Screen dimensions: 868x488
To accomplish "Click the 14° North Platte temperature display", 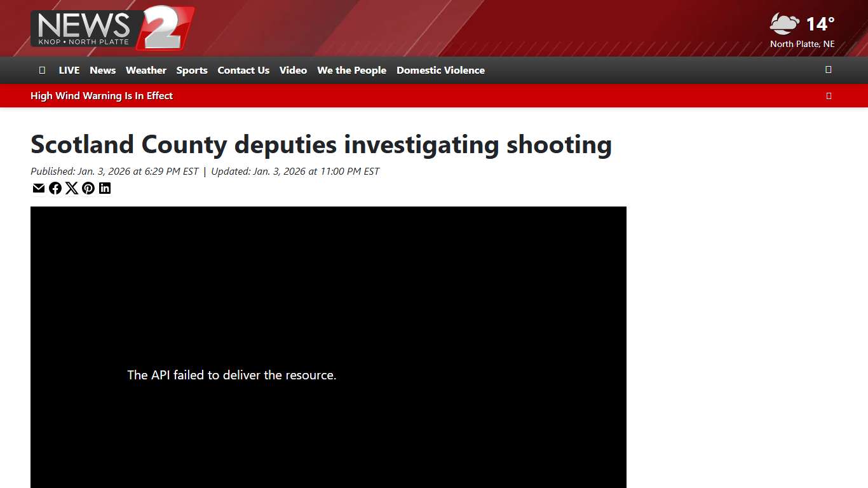I will 820,24.
